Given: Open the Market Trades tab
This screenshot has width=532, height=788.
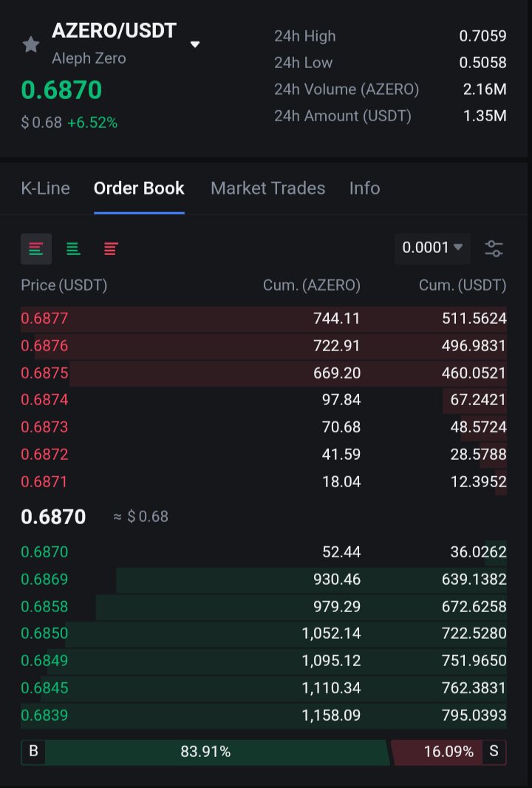Looking at the screenshot, I should (x=267, y=188).
